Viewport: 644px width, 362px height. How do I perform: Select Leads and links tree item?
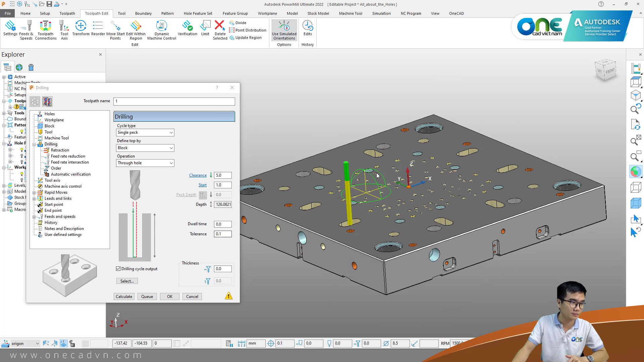(x=58, y=198)
